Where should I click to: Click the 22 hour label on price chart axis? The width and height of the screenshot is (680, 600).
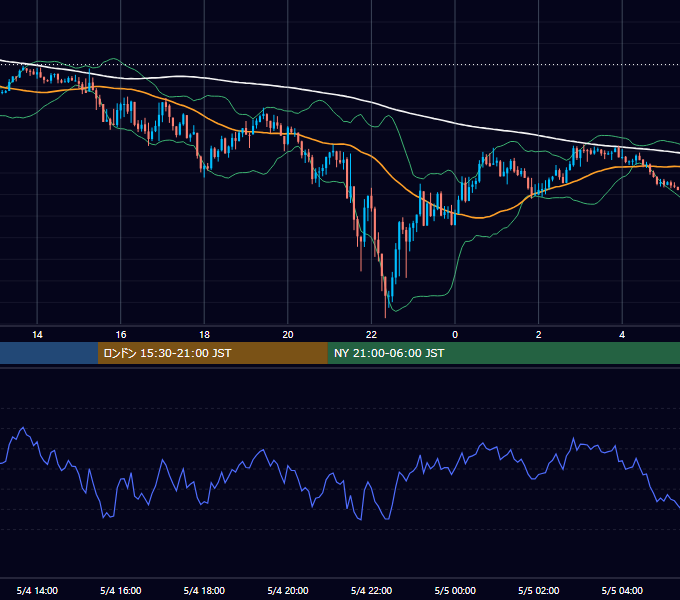[371, 335]
